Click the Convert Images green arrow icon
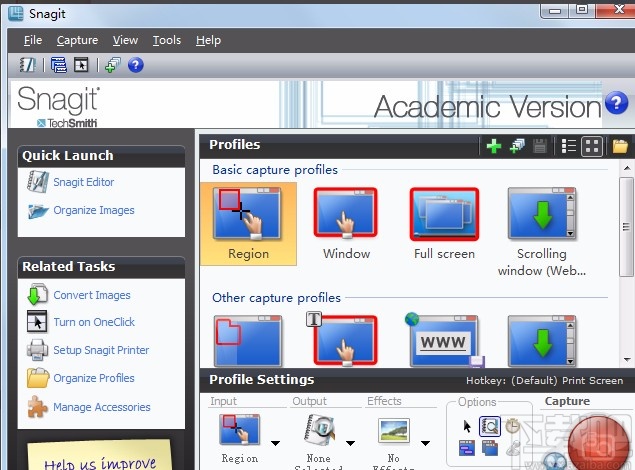Image resolution: width=635 pixels, height=470 pixels. (37, 294)
